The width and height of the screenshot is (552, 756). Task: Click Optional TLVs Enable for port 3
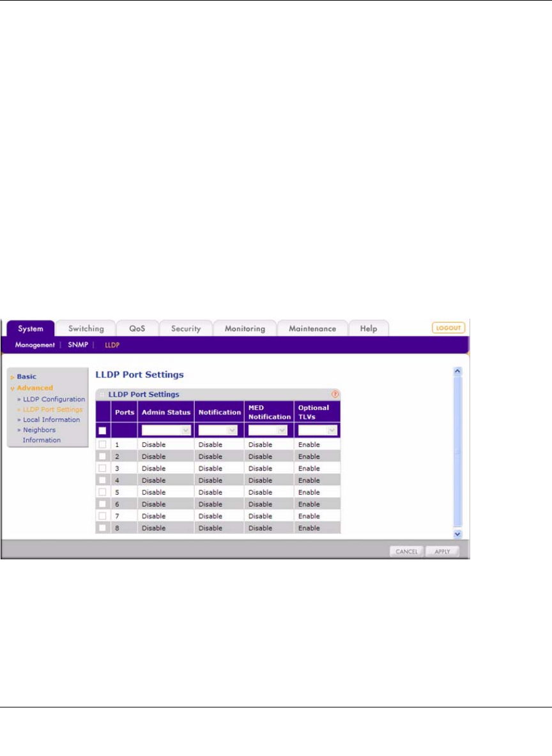pyautogui.click(x=309, y=468)
